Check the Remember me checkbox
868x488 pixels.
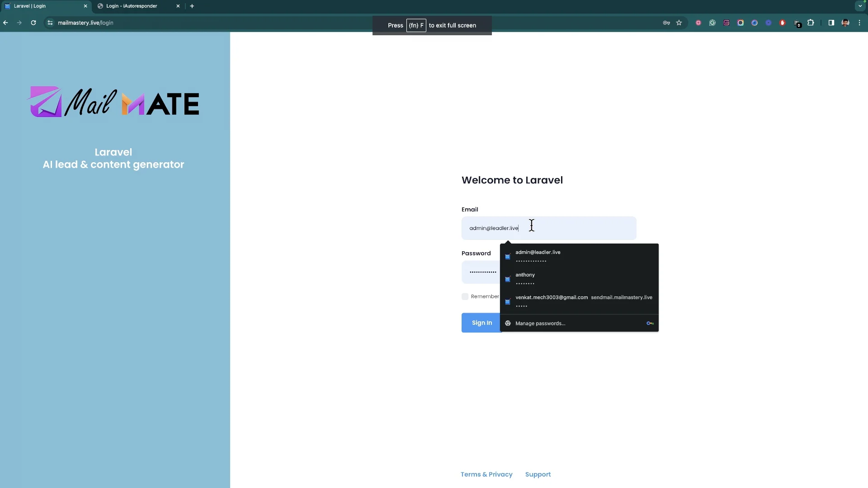[x=465, y=296]
